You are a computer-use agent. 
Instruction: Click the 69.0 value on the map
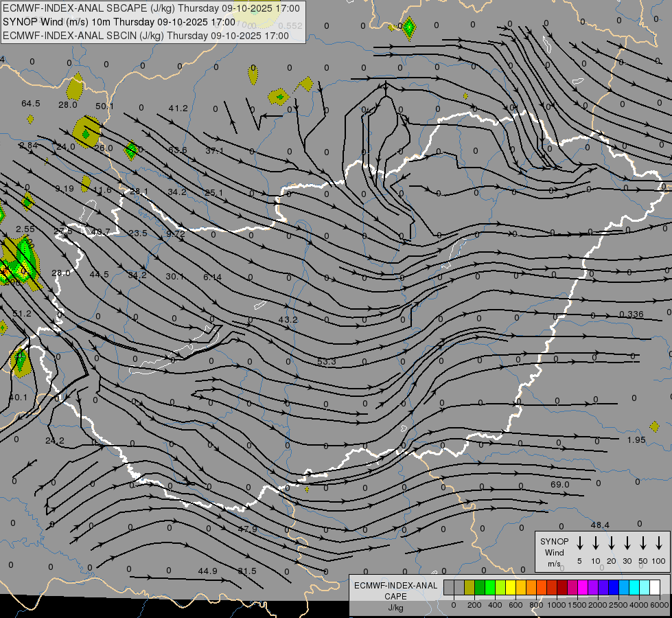559,484
